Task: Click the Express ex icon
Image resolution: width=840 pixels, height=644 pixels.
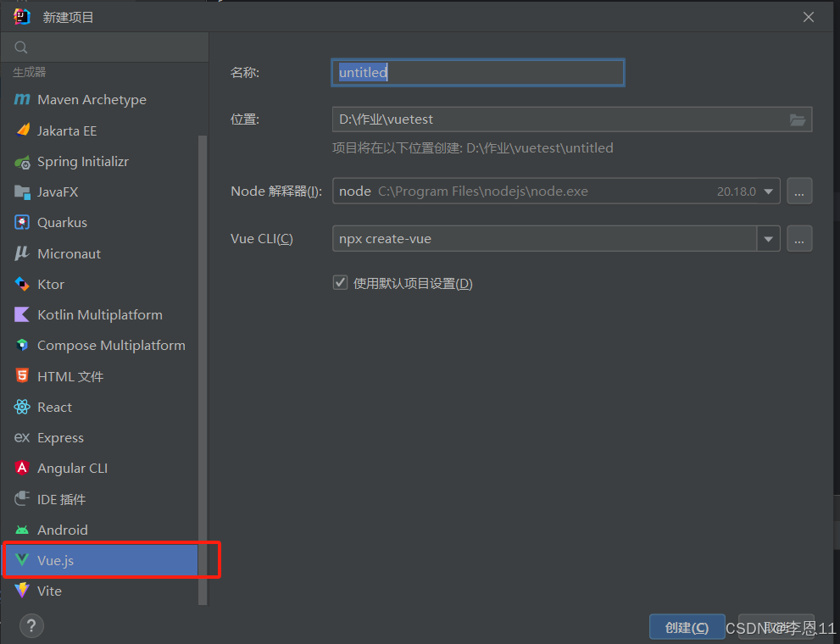Action: coord(22,437)
